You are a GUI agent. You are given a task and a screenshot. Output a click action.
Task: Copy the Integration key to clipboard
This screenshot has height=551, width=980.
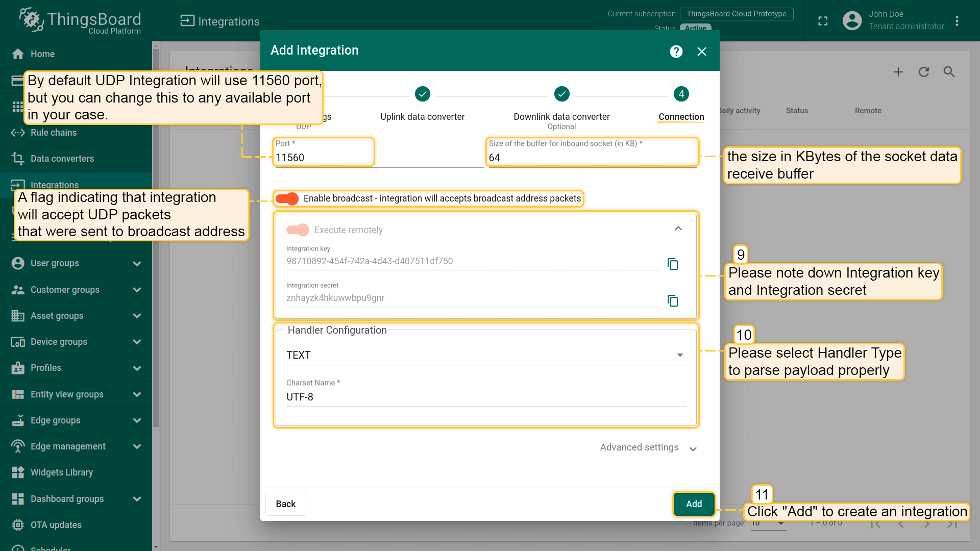[673, 264]
